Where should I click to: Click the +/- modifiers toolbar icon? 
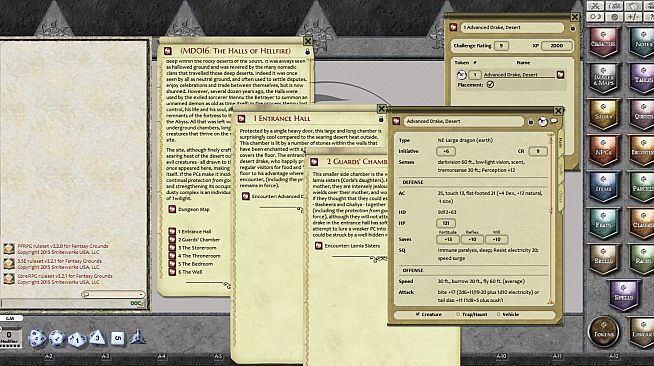tap(633, 17)
